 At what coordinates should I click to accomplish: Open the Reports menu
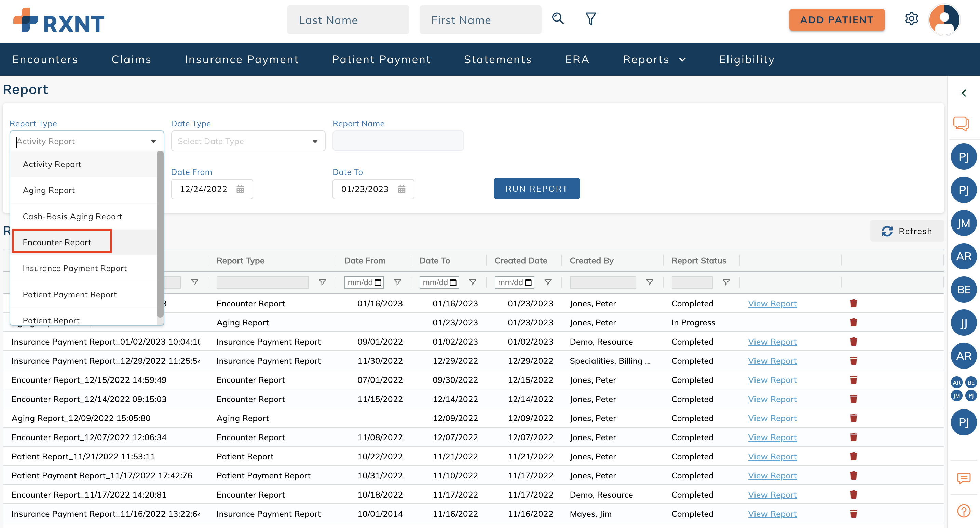(x=654, y=59)
